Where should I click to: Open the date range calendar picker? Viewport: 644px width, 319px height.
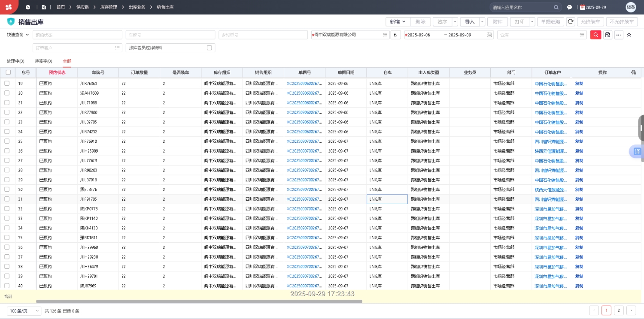[x=489, y=35]
